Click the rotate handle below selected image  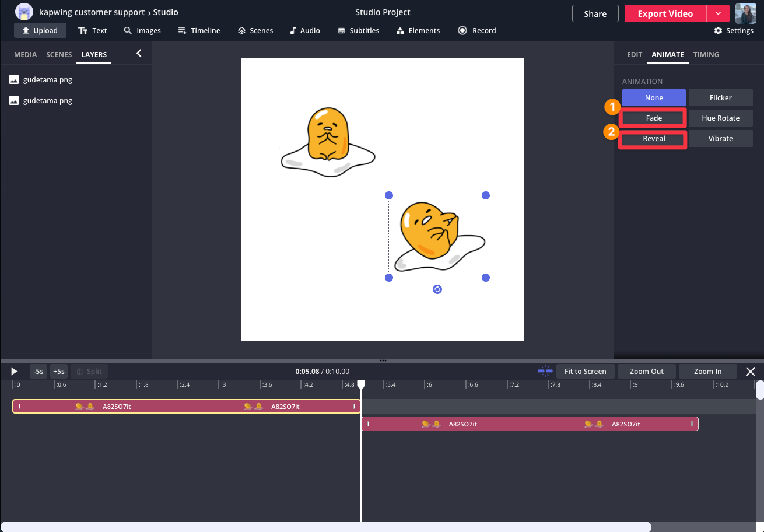pyautogui.click(x=437, y=289)
